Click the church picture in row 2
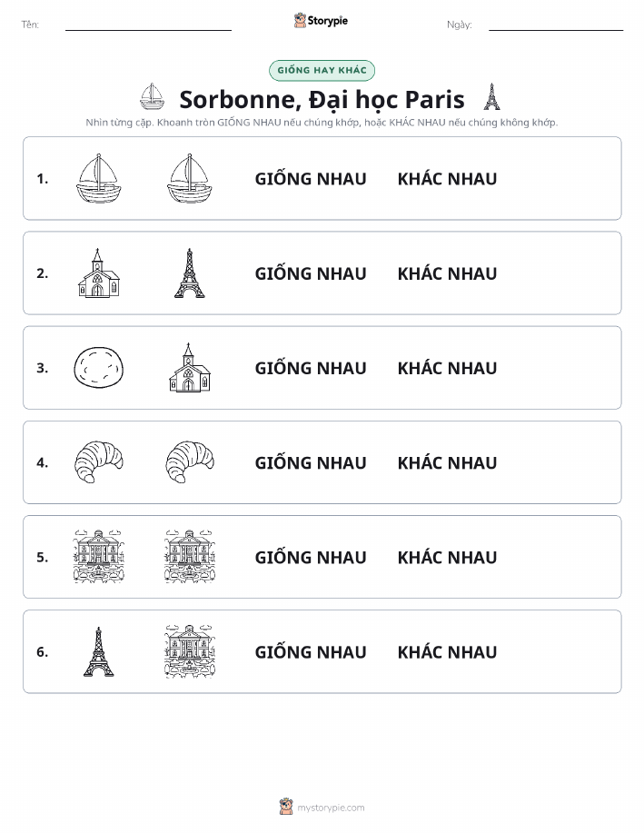The height and width of the screenshot is (833, 644). click(99, 273)
